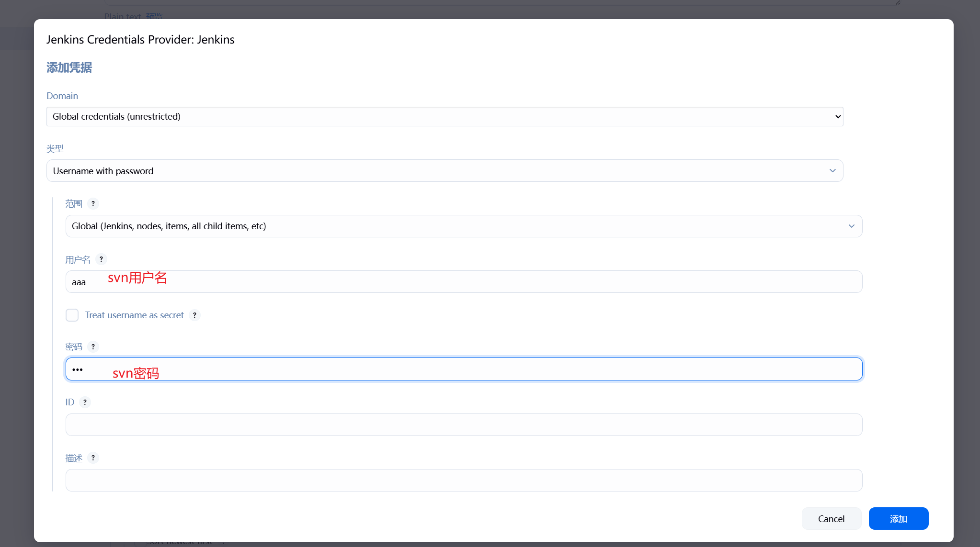980x547 pixels.
Task: Click help icon next to 范围 label
Action: tap(93, 203)
